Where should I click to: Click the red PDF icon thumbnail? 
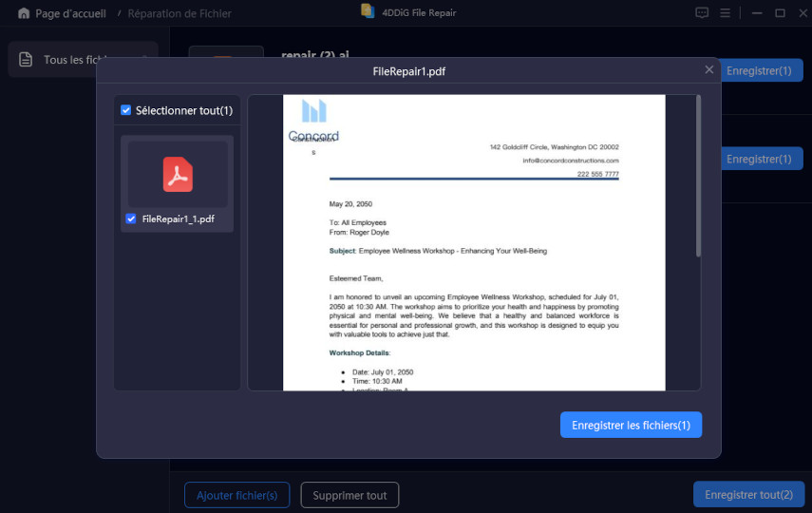click(x=178, y=174)
